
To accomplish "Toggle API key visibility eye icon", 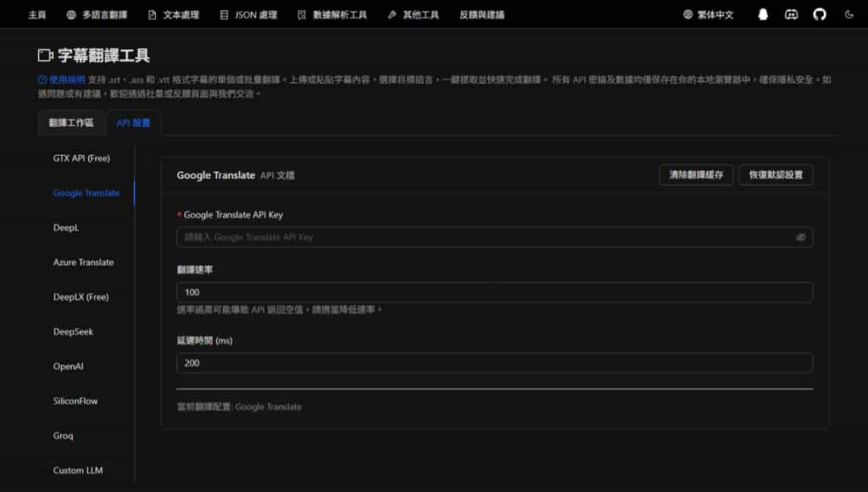I will pos(800,237).
